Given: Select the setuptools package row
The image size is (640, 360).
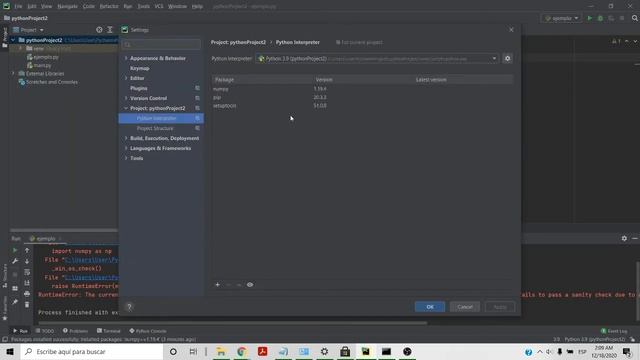Looking at the screenshot, I should click(x=362, y=106).
